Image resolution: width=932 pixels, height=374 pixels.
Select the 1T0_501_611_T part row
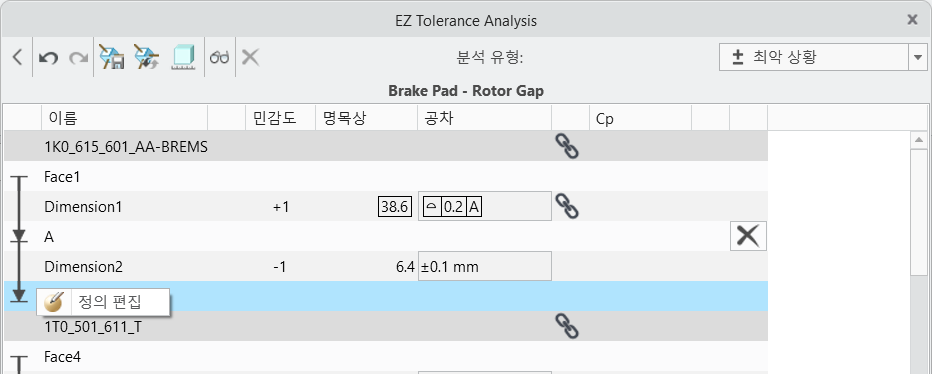coord(386,326)
